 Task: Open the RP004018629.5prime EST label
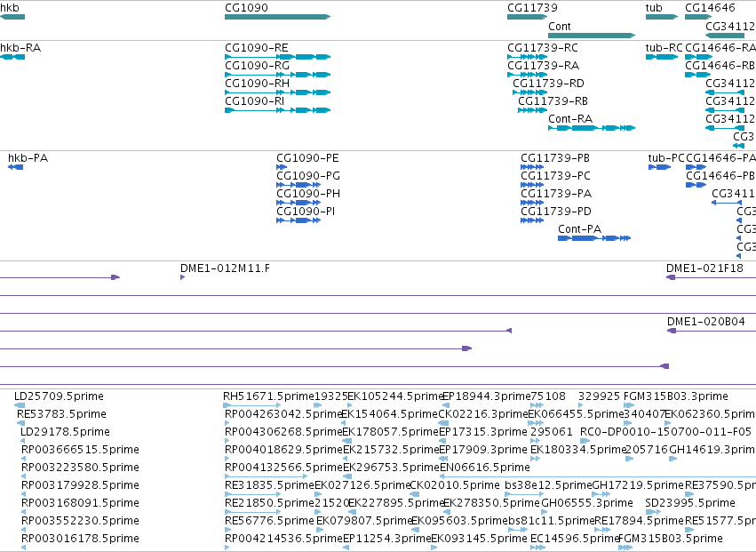tap(283, 450)
